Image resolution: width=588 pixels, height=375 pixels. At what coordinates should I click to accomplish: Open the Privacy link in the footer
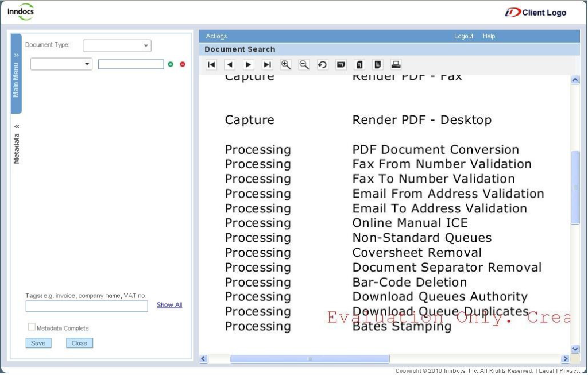point(570,370)
